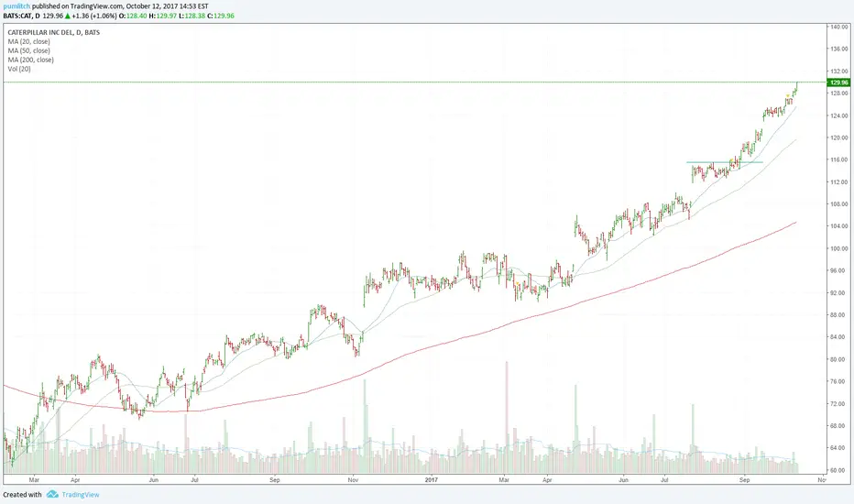The height and width of the screenshot is (504, 854).
Task: Click the TradingView cloud logo icon
Action: coord(52,494)
